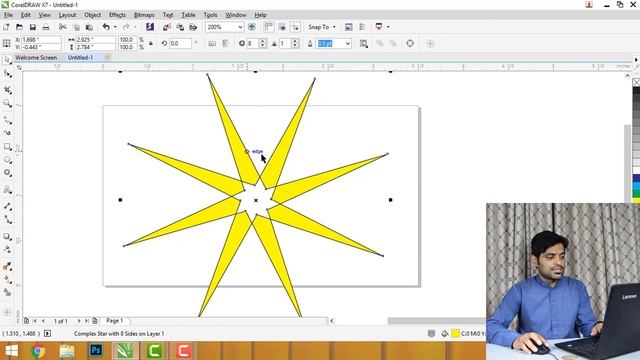Click the Print icon
640x360 pixels.
pos(46,27)
